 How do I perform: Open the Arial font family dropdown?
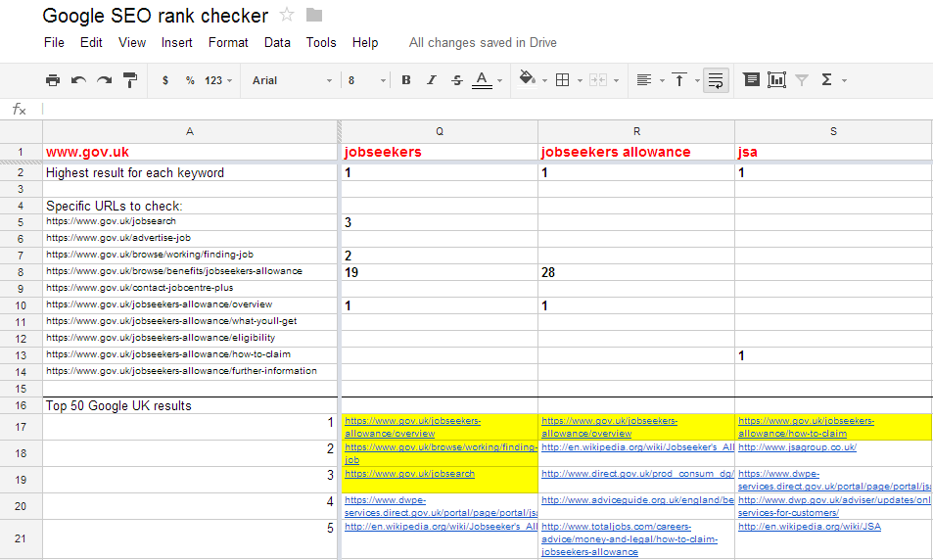click(x=292, y=80)
